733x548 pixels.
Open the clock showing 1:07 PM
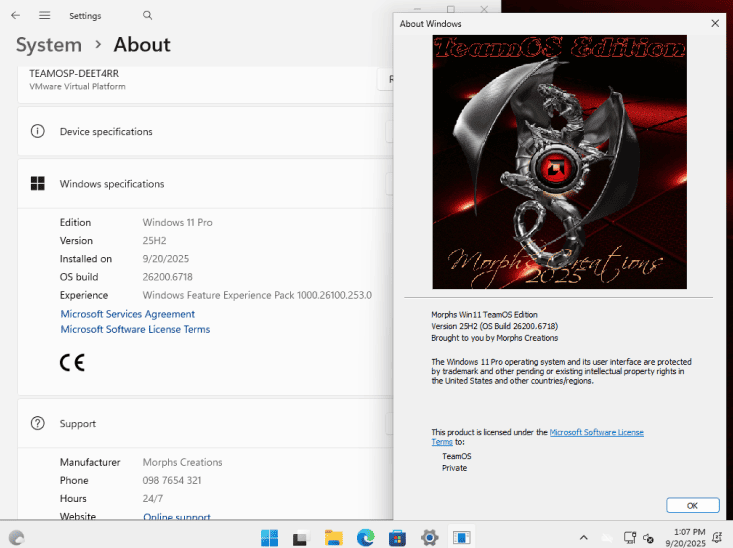point(685,538)
